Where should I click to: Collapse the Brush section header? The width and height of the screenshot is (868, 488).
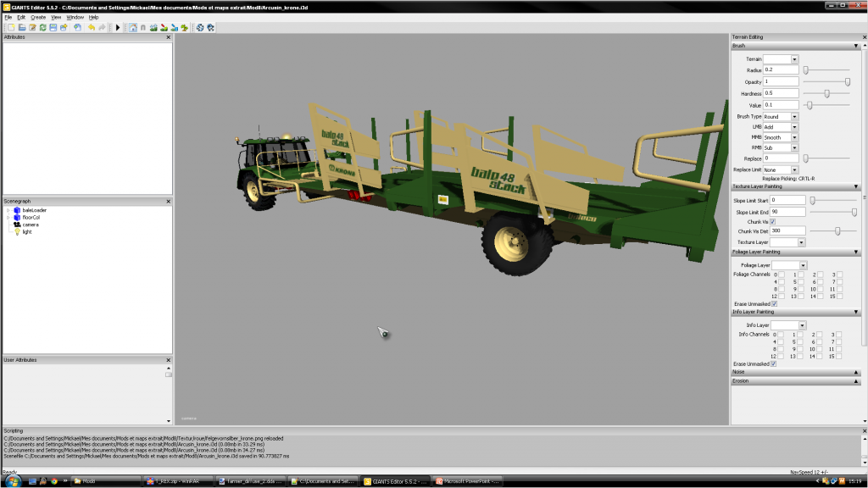coord(795,46)
